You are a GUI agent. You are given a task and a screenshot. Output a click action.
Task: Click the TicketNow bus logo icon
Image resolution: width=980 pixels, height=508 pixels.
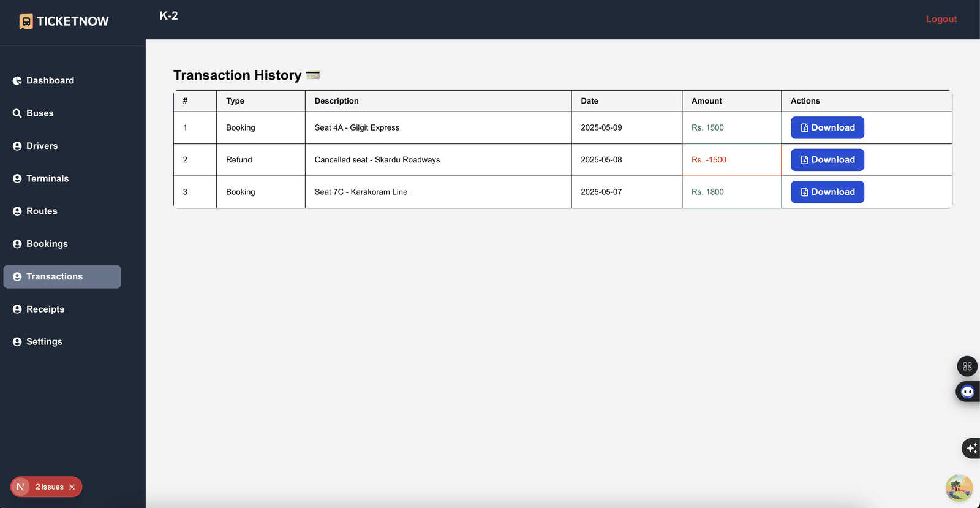26,21
